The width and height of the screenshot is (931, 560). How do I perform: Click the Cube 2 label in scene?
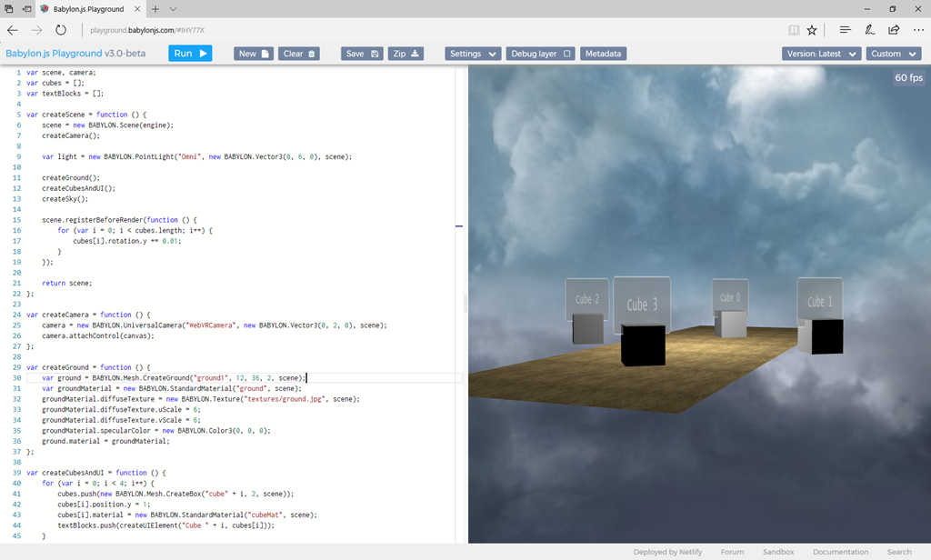[x=587, y=299]
